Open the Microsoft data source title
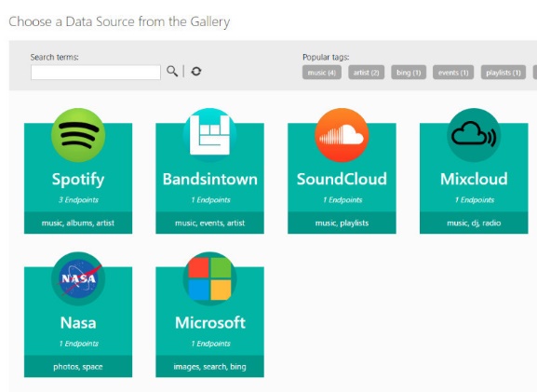 210,323
